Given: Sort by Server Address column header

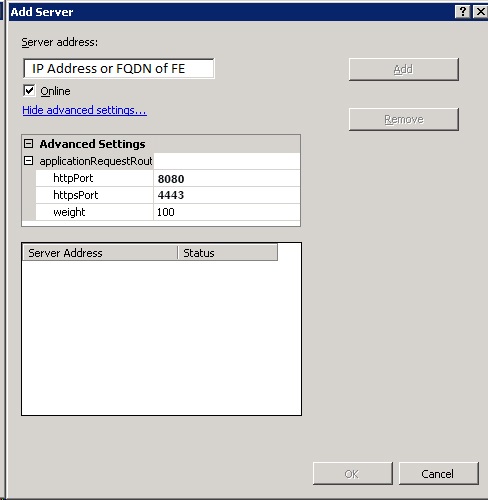Looking at the screenshot, I should pyautogui.click(x=100, y=253).
